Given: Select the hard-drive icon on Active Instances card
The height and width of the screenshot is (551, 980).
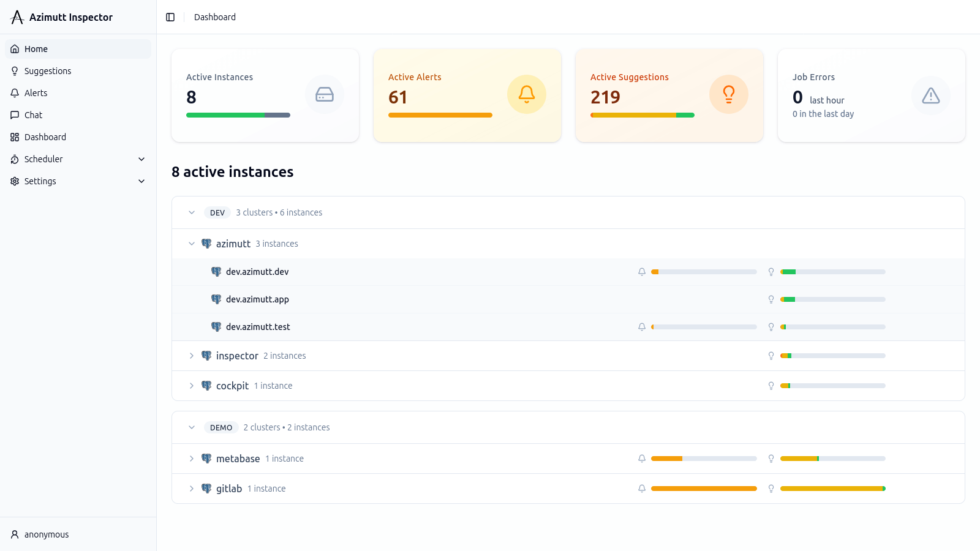Looking at the screenshot, I should 324,94.
